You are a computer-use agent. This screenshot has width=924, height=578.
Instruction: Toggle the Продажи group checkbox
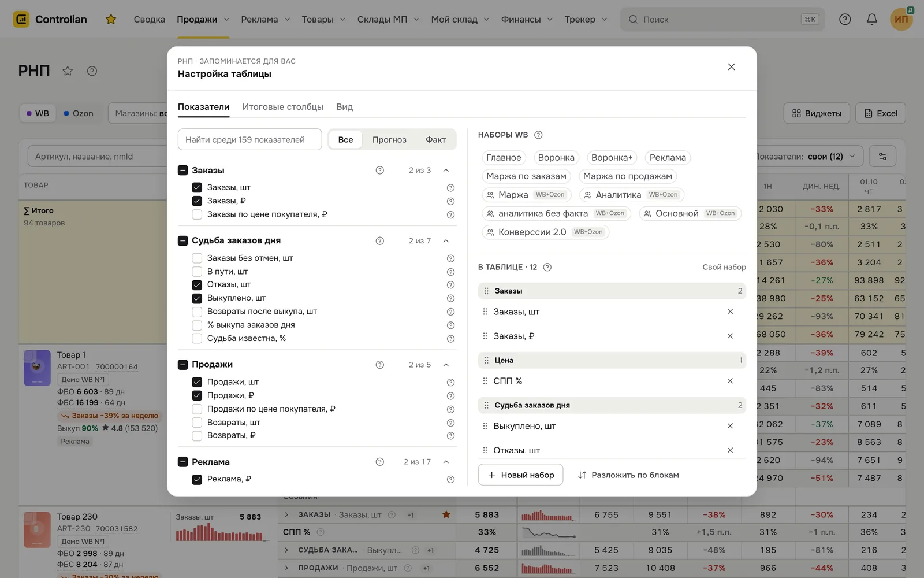(x=182, y=365)
